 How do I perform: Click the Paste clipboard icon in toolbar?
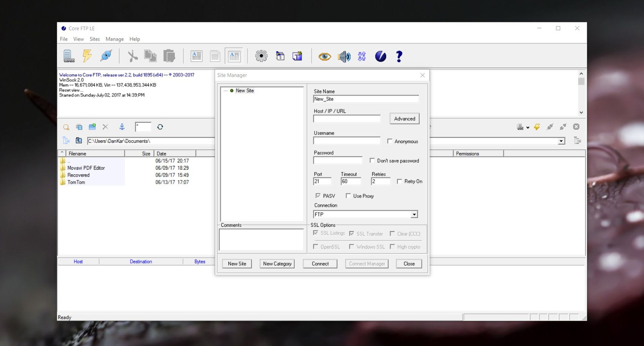click(x=169, y=56)
